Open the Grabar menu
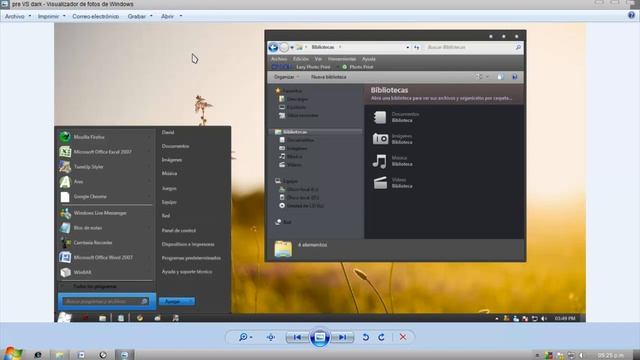640x360 pixels. (140, 16)
